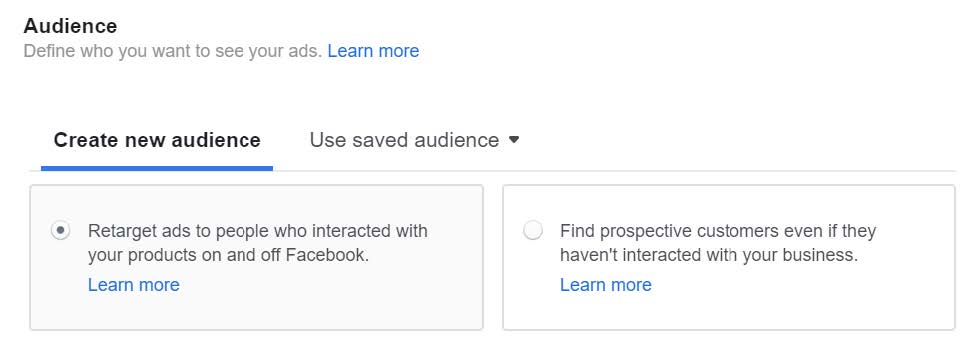Screen dimensions: 975x361
Task: Click the "Define who you want to see" description
Action: click(x=173, y=51)
